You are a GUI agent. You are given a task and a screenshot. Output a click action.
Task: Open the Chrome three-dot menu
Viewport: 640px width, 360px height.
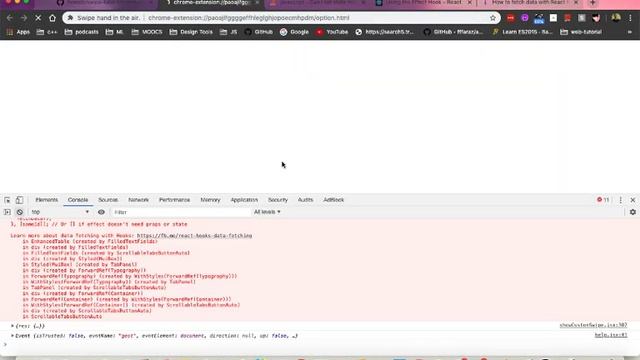click(630, 18)
